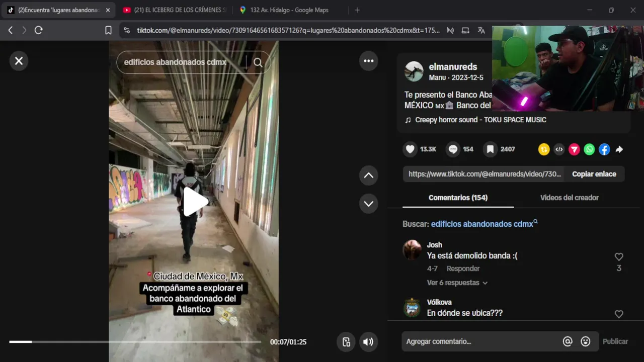Share video to WhatsApp
This screenshot has height=362, width=644.
coord(589,149)
